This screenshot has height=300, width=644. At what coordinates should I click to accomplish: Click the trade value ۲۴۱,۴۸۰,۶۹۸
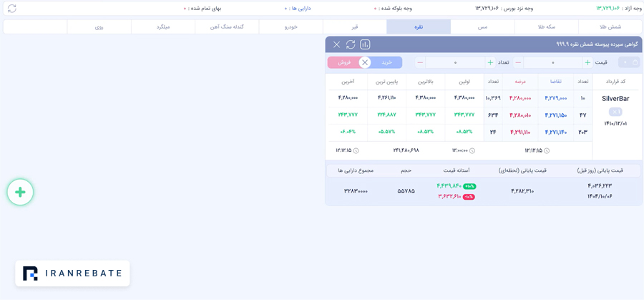coord(406,150)
